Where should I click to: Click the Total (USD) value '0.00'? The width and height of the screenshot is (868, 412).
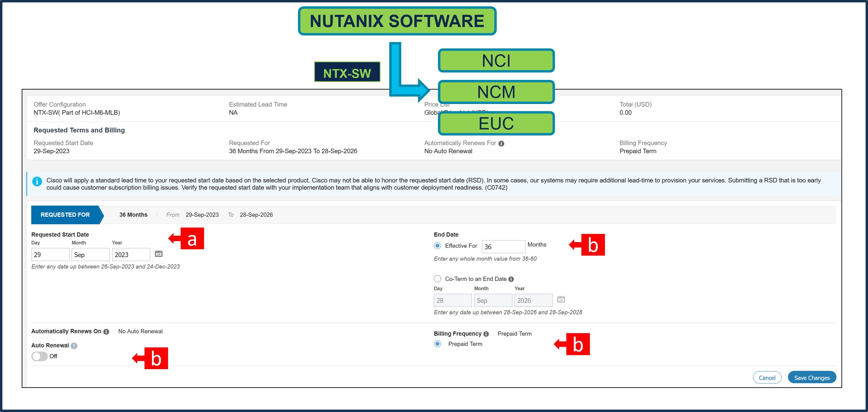pos(625,112)
